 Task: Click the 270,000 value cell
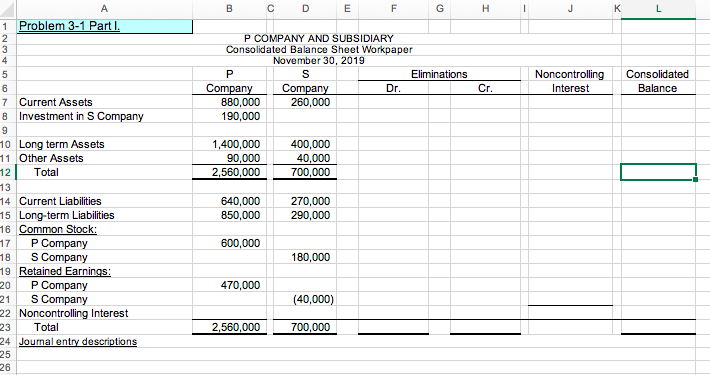[311, 201]
